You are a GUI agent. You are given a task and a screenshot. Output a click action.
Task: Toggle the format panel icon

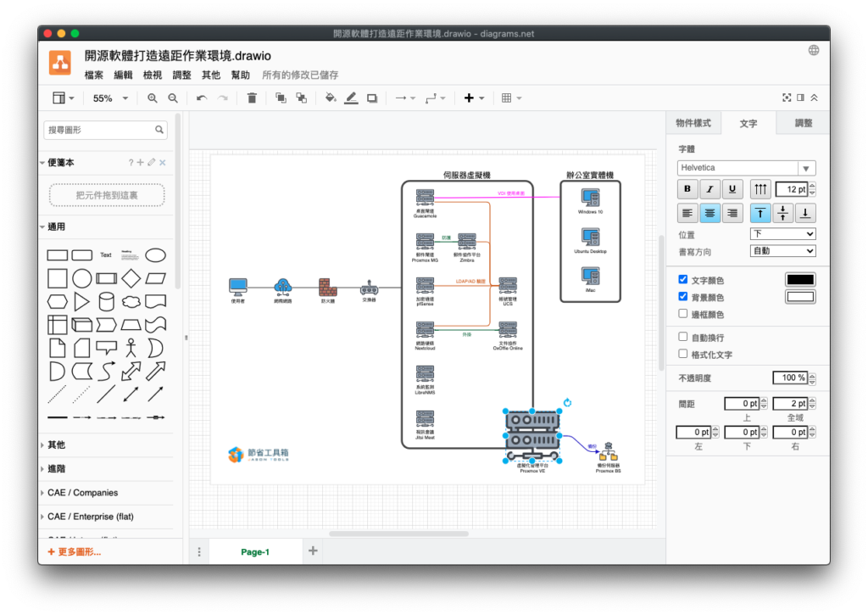pos(800,98)
